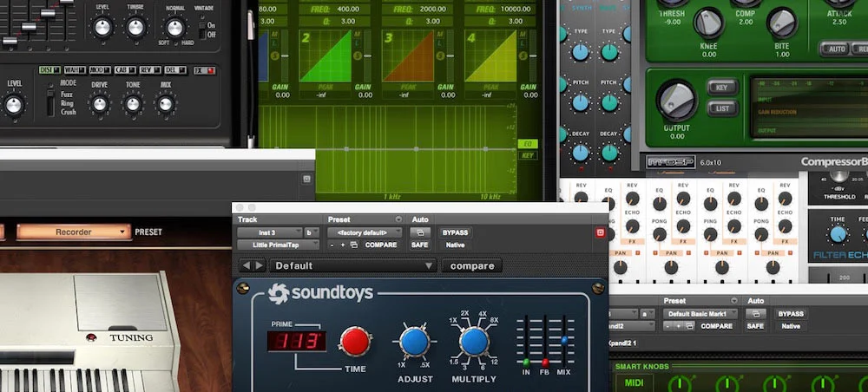Screen dimensions: 868x392
Task: Go to previous Soundtoys preset with left arrow
Action: point(247,265)
